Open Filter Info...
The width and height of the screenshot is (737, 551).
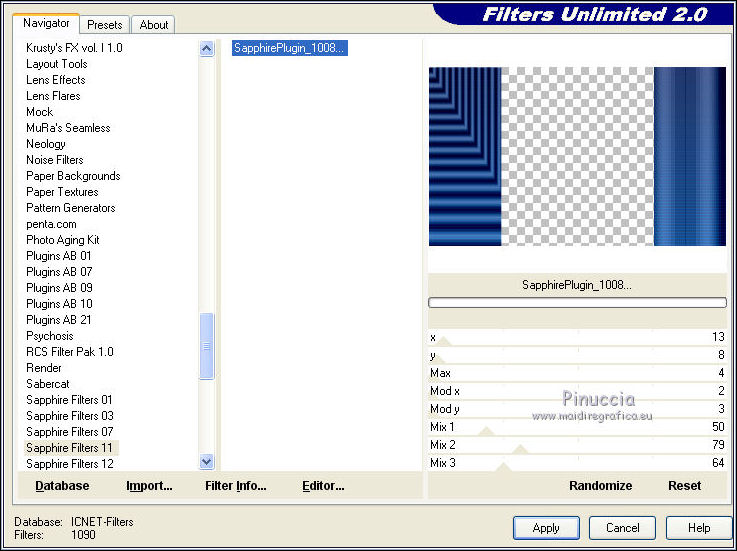[235, 486]
